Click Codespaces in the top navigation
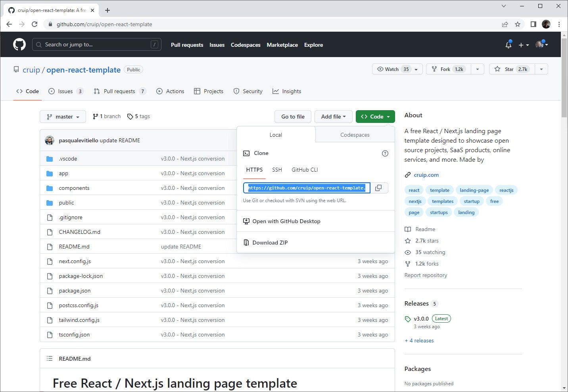The image size is (568, 392). [x=246, y=45]
